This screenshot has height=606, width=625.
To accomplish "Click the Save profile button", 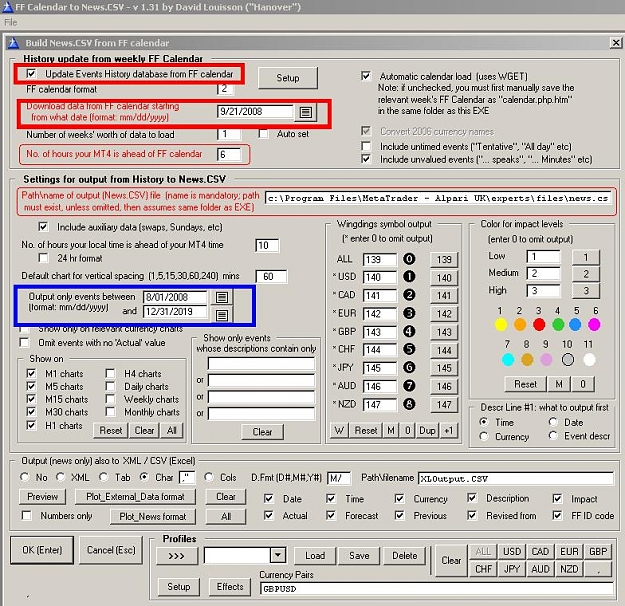I will (359, 556).
